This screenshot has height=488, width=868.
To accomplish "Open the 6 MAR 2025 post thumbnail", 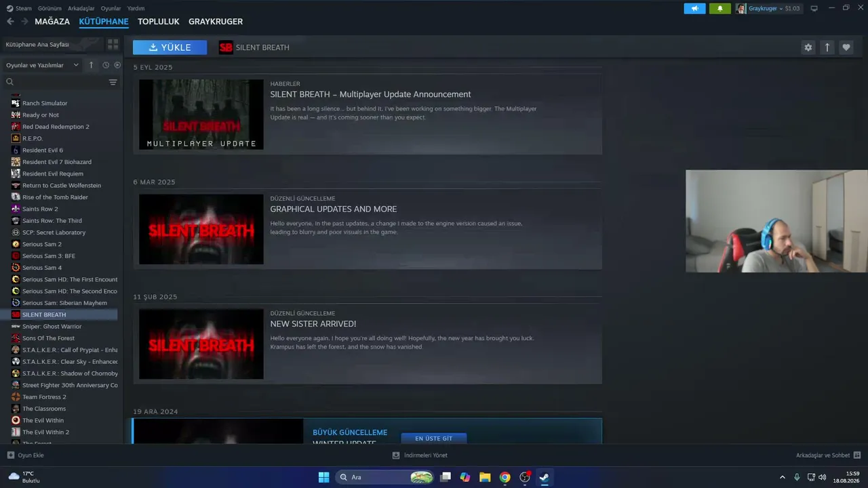I will point(201,229).
